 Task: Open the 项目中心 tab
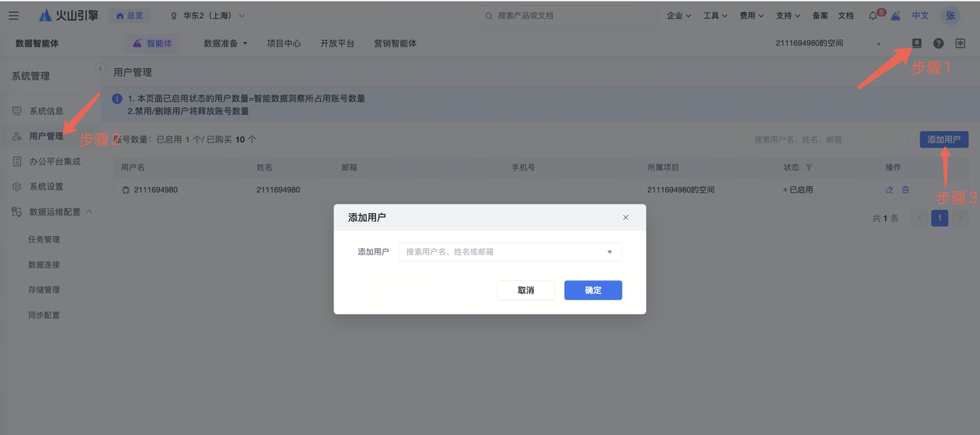tap(284, 44)
